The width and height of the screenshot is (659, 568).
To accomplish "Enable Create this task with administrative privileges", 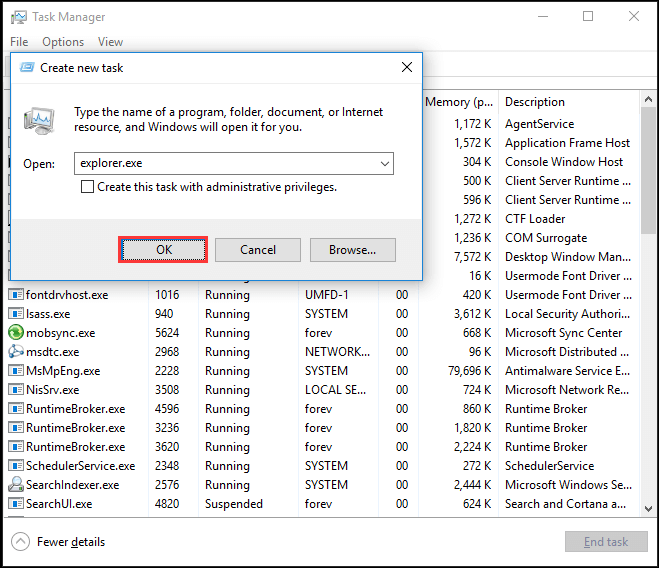I will pyautogui.click(x=88, y=187).
